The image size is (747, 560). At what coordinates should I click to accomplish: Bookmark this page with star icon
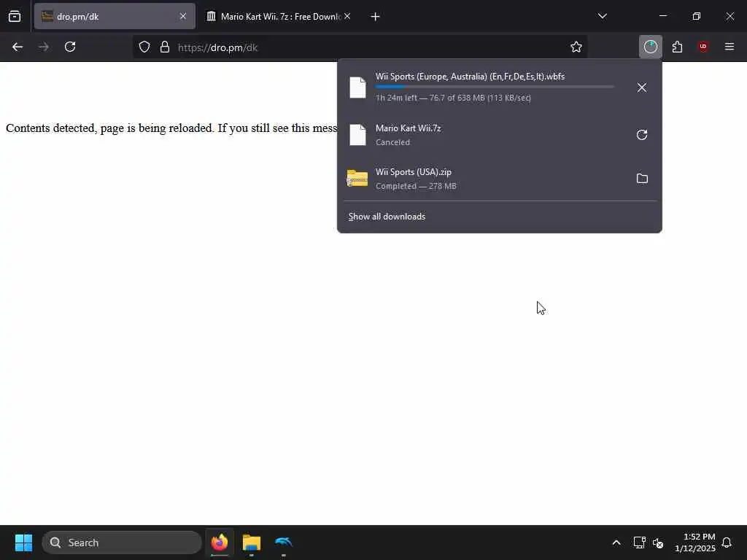point(576,47)
